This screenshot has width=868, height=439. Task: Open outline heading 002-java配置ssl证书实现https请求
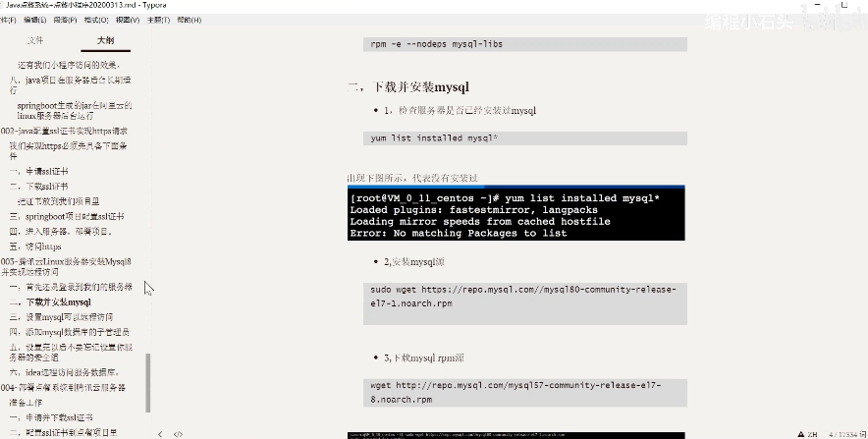coord(64,132)
